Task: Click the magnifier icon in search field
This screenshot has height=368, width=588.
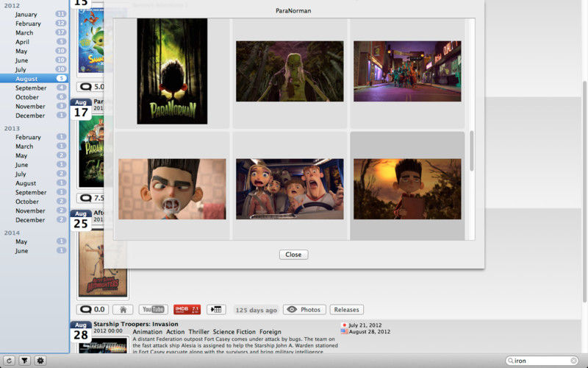Action: point(510,361)
